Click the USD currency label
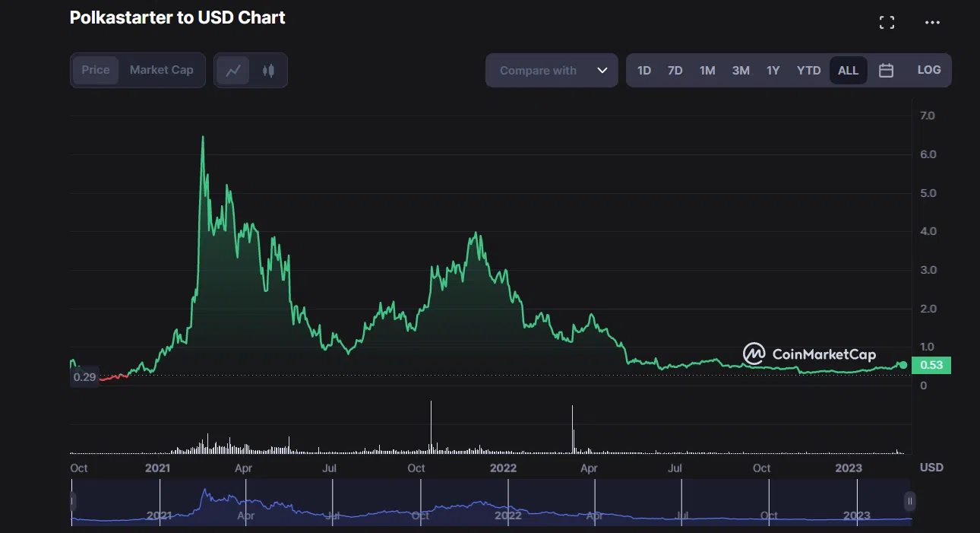This screenshot has width=980, height=533. tap(931, 467)
